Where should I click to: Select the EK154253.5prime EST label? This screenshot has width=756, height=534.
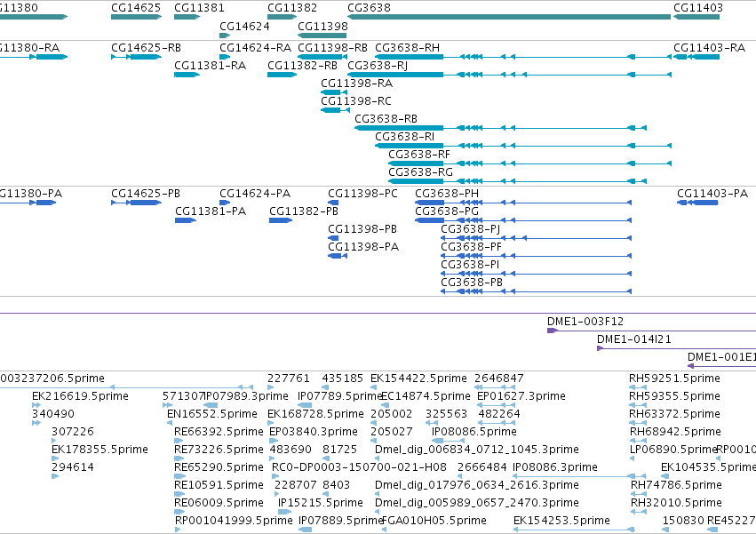561,521
